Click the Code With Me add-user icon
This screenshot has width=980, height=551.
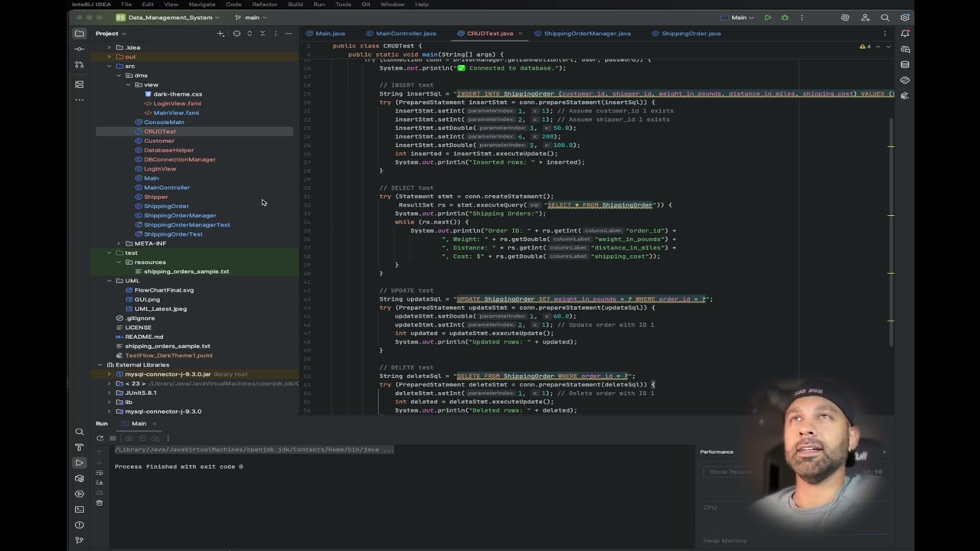coord(865,18)
